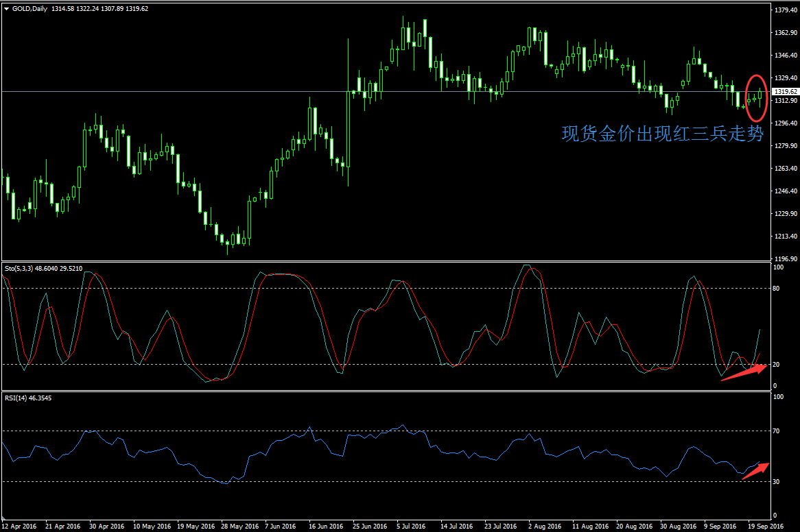This screenshot has height=532, width=800.
Task: Click the RSI 70 level label
Action: pos(776,431)
